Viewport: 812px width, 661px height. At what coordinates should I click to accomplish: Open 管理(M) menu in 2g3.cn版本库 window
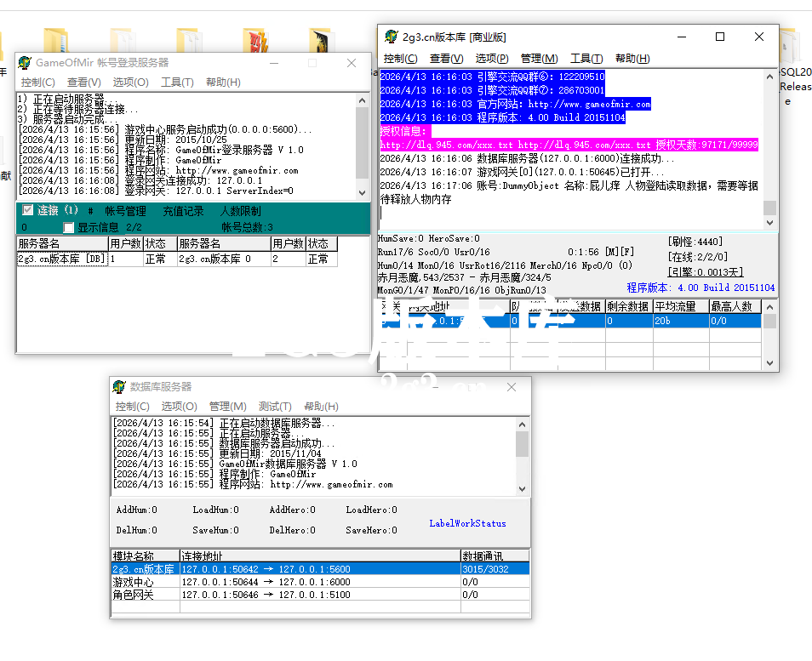click(538, 59)
